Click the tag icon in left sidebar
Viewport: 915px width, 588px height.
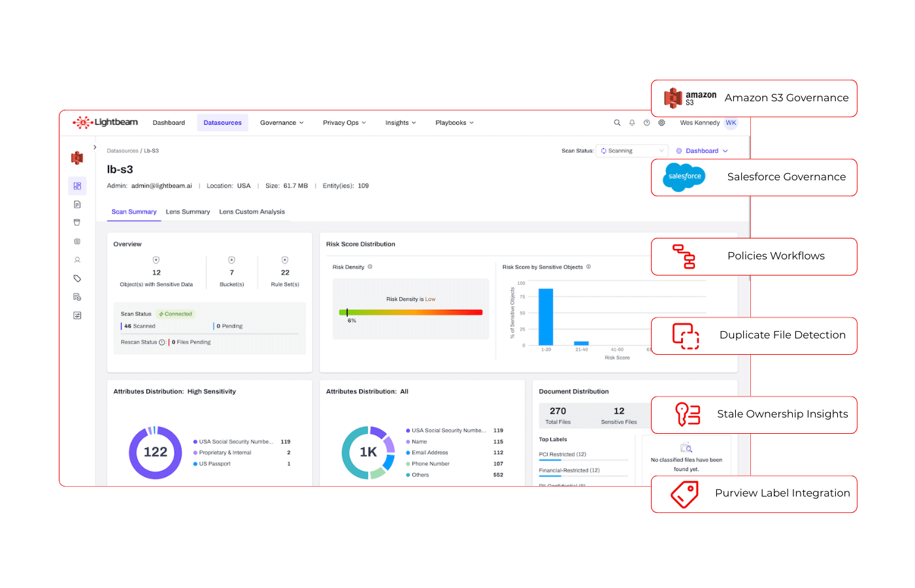pos(77,278)
